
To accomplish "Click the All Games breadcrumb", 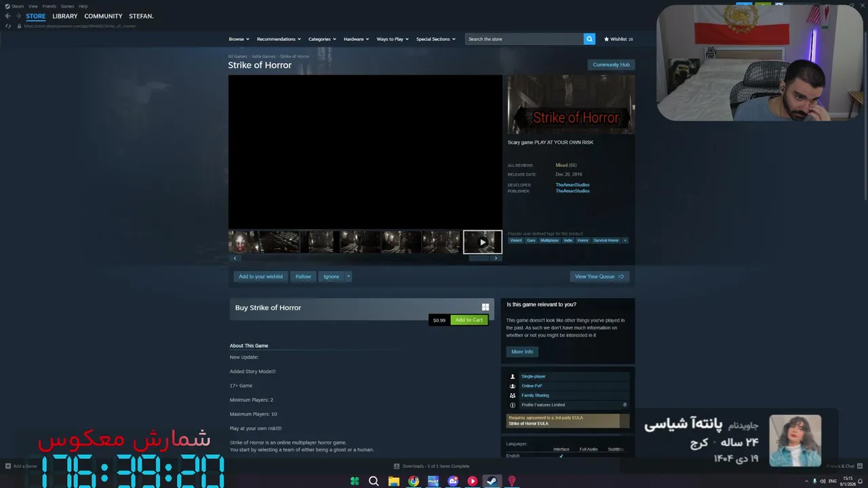I will 237,56.
